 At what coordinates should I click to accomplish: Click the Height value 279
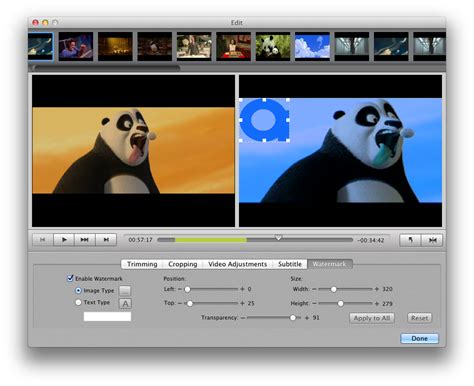(x=387, y=304)
